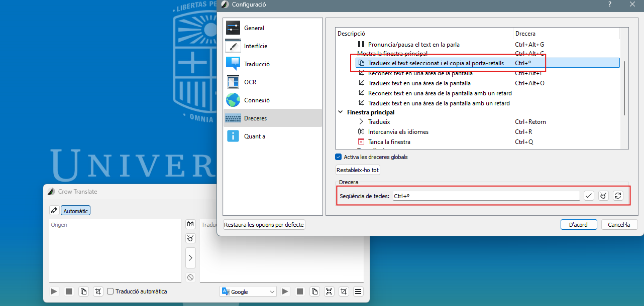Reset the shortcut with the refresh icon
Viewport: 644px width, 306px height.
[618, 196]
